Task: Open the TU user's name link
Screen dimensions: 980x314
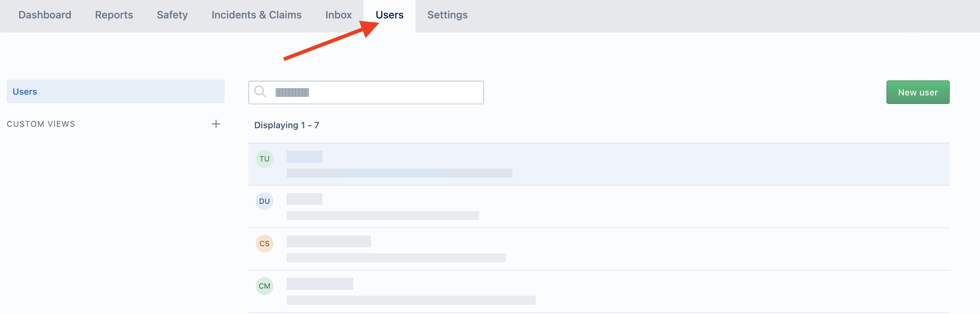Action: click(304, 156)
